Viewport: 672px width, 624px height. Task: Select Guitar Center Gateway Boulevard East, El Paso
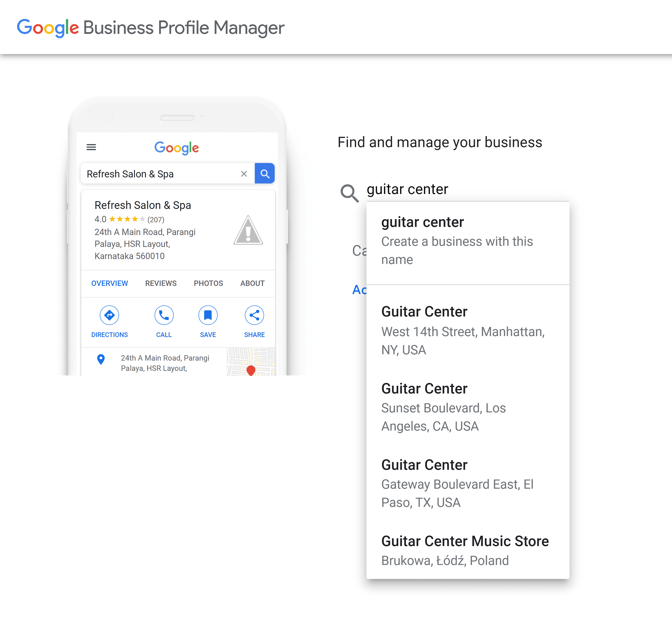pyautogui.click(x=468, y=484)
